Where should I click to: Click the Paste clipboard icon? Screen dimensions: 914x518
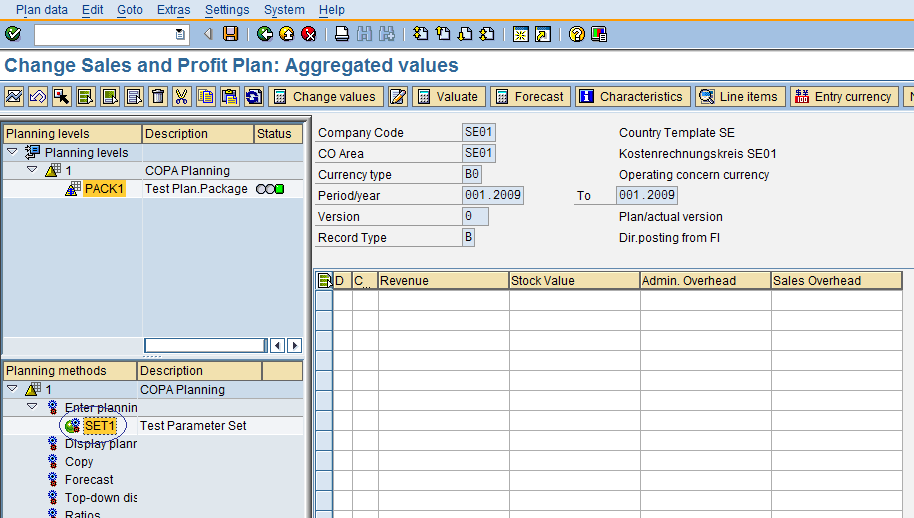(x=230, y=96)
